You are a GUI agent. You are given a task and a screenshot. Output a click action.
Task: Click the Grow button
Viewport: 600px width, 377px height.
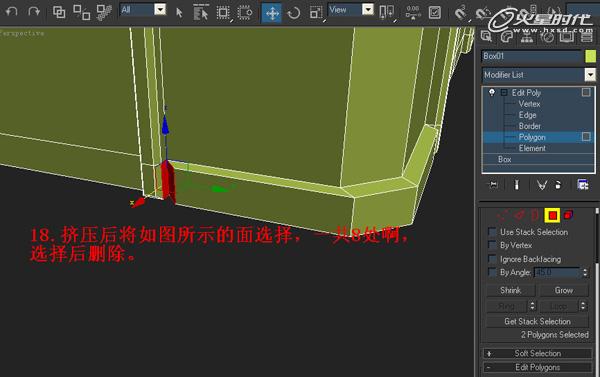(x=564, y=291)
